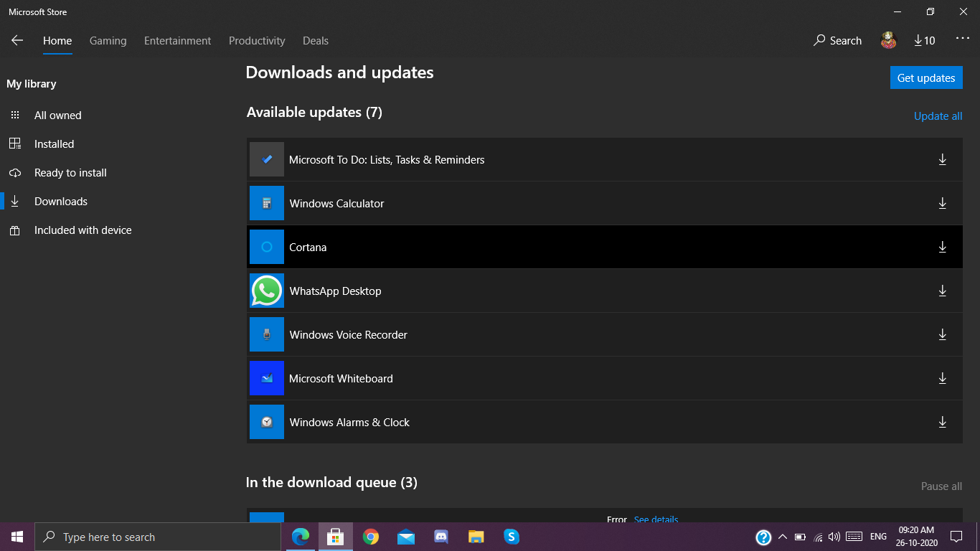Open the See more three-dots menu
This screenshot has height=551, width=980.
click(x=963, y=39)
